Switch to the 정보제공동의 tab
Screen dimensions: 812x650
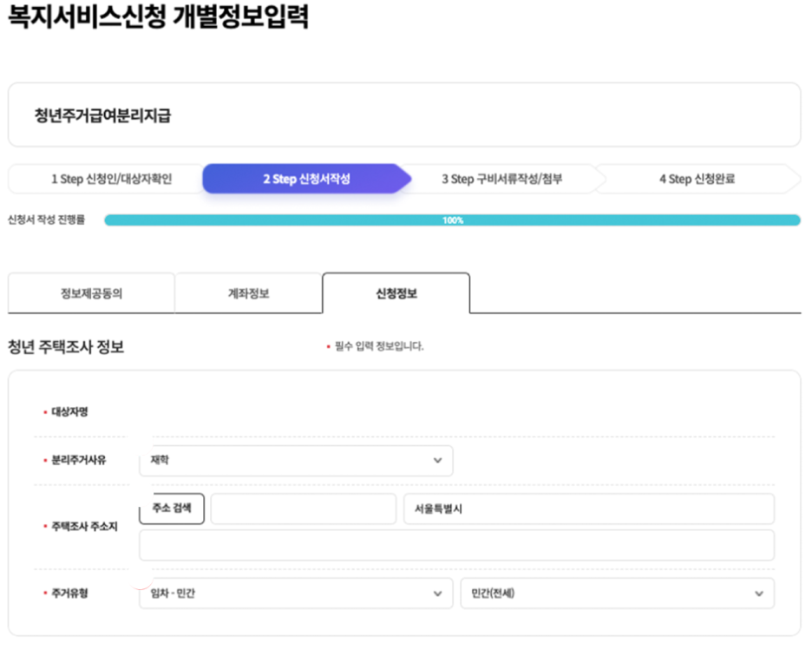pos(91,292)
